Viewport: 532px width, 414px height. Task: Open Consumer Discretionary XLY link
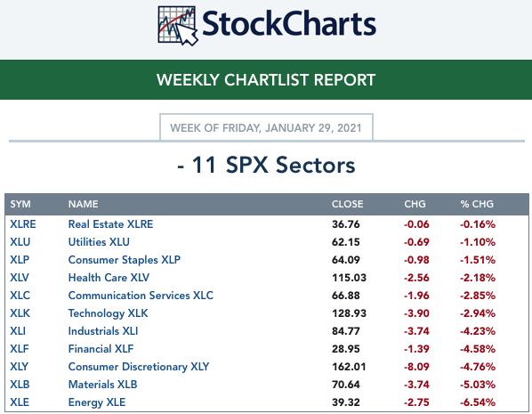[x=139, y=367]
